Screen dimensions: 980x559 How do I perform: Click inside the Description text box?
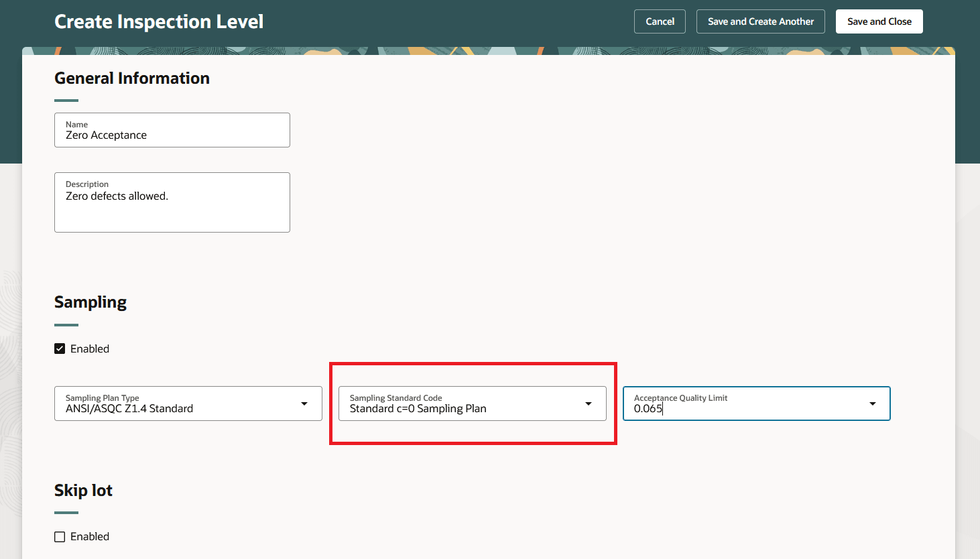(x=172, y=202)
